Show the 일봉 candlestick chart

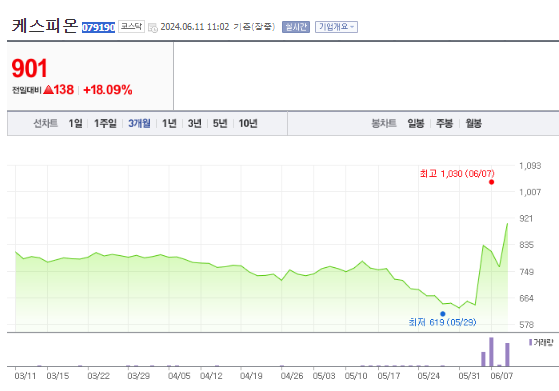pyautogui.click(x=416, y=123)
